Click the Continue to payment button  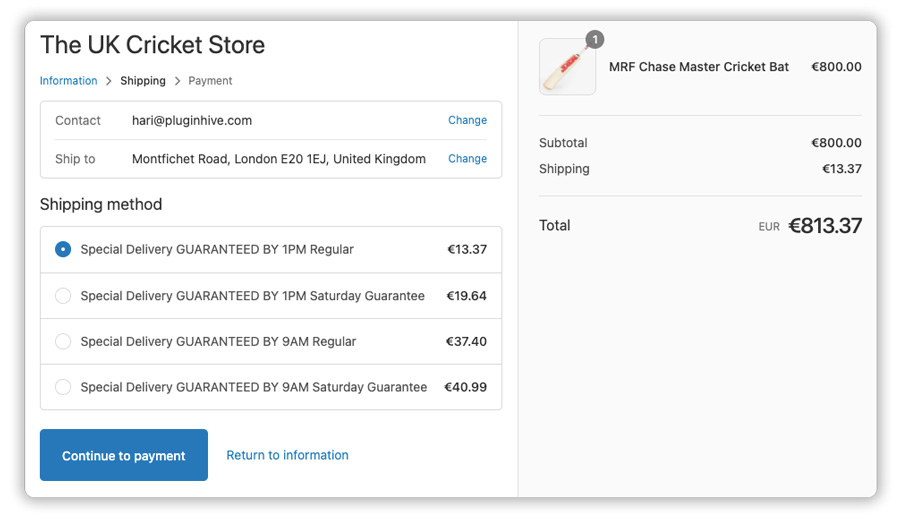(124, 455)
